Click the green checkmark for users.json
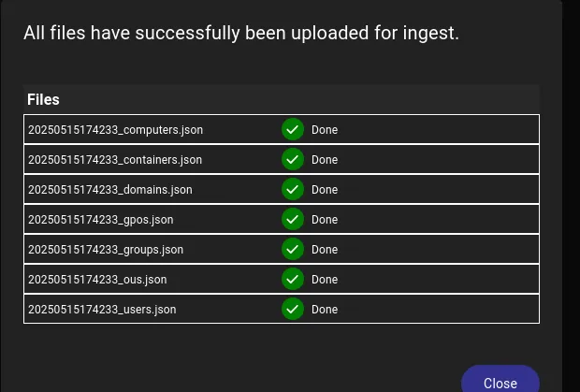The width and height of the screenshot is (580, 392). pyautogui.click(x=293, y=309)
